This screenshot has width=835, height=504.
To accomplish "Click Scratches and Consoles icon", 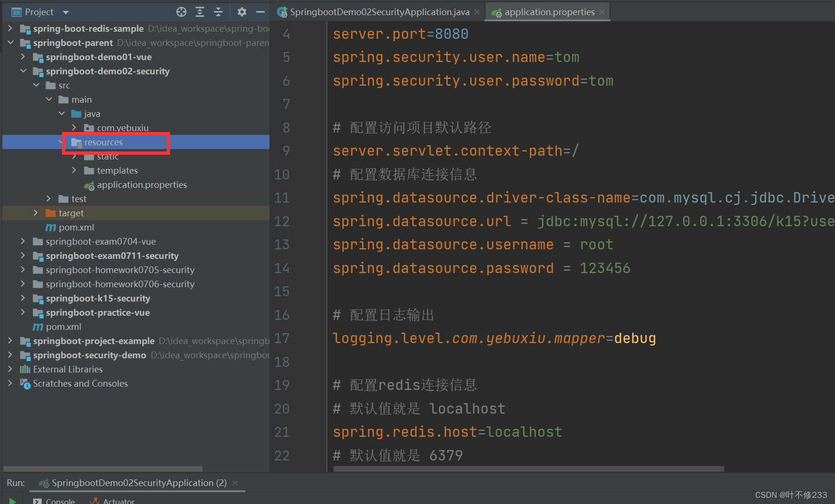I will tap(25, 384).
